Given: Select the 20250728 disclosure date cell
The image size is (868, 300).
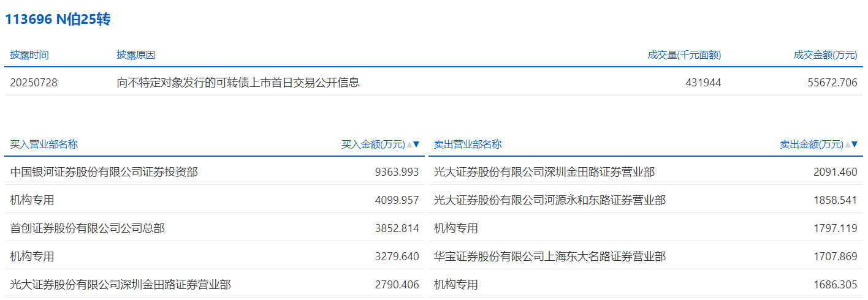Looking at the screenshot, I should point(34,83).
